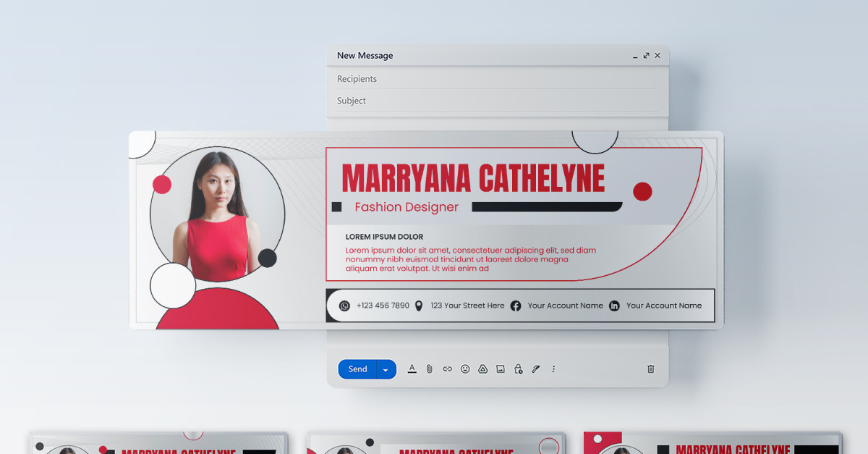
Task: Click the New Message title bar text
Action: click(x=365, y=56)
